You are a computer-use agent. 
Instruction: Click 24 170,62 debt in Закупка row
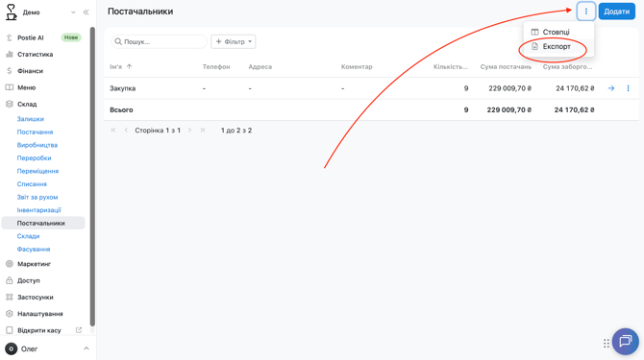pos(575,88)
